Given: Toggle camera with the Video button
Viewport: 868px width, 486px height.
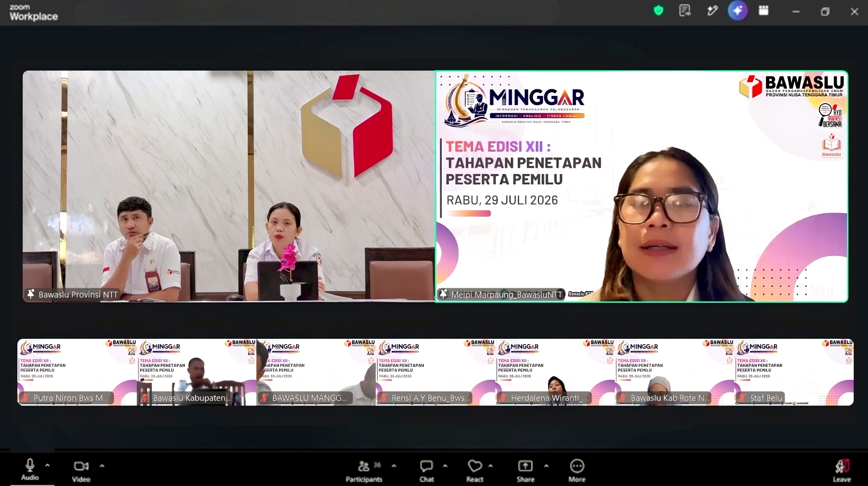Looking at the screenshot, I should [81, 471].
